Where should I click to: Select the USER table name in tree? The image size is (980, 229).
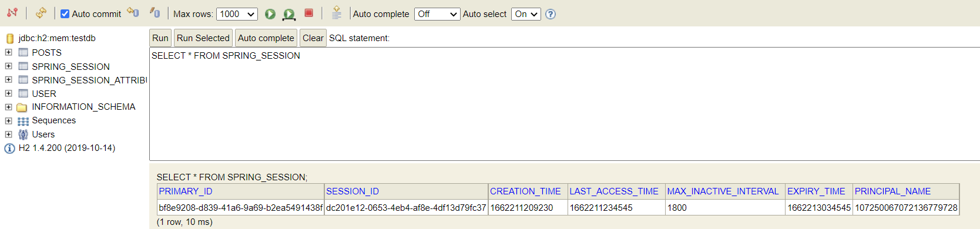coord(44,94)
